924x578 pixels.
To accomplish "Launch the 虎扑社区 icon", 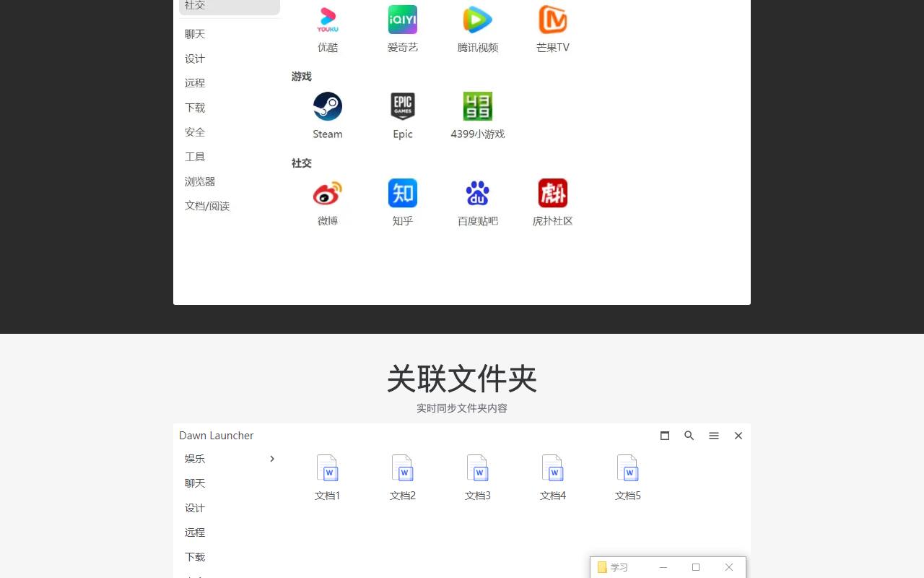I will point(553,194).
